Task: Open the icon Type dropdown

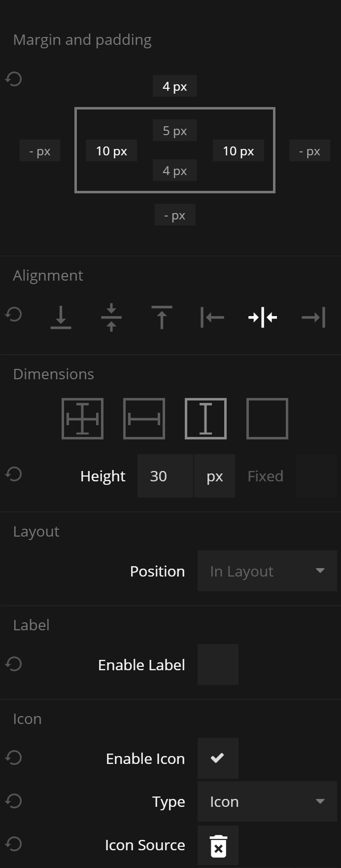Action: [x=267, y=801]
